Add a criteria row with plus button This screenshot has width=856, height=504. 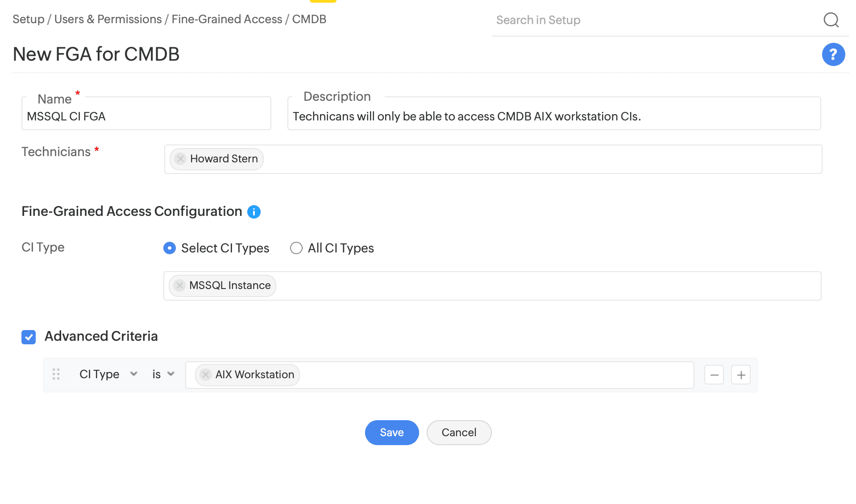coord(741,375)
